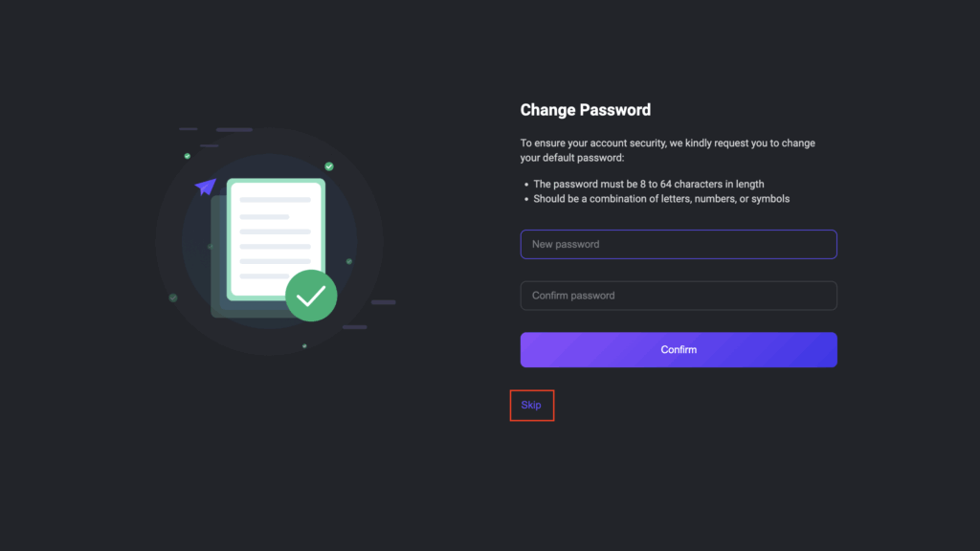Image resolution: width=980 pixels, height=551 pixels.
Task: Click the green dot at the illustration's far left edge
Action: tap(173, 298)
